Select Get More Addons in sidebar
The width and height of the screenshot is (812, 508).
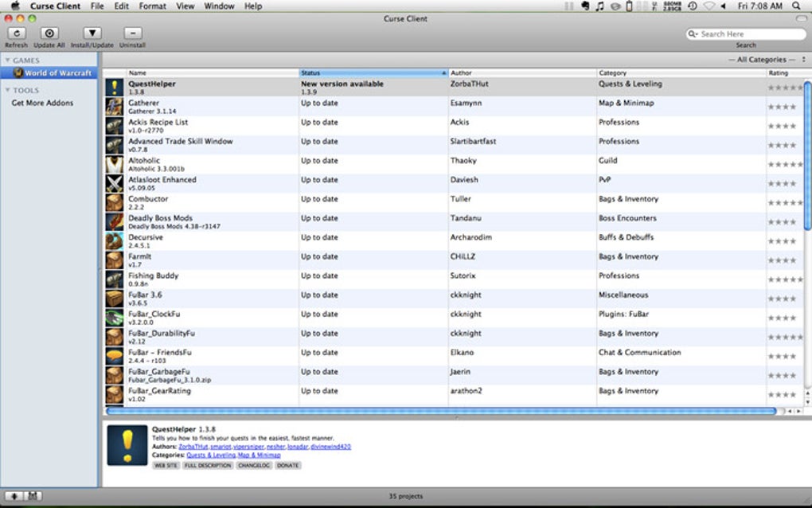point(42,103)
